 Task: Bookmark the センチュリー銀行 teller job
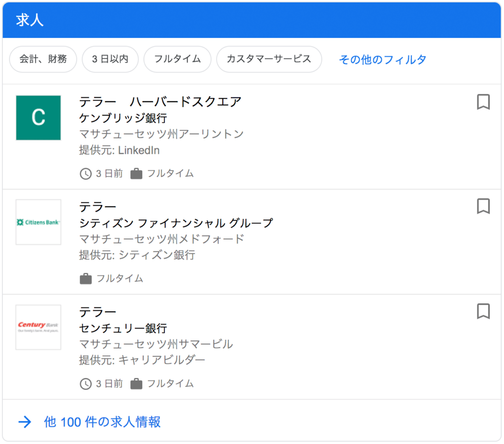[x=483, y=311]
